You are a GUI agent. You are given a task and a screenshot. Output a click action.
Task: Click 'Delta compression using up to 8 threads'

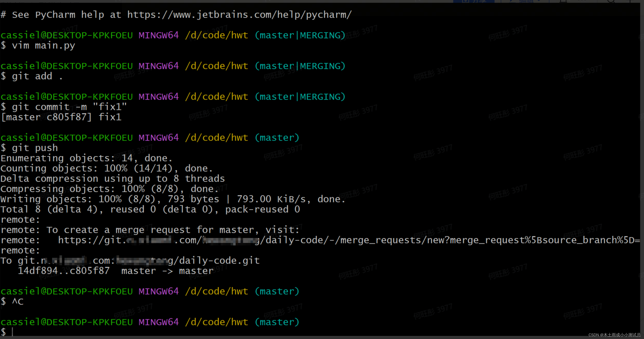(x=112, y=179)
